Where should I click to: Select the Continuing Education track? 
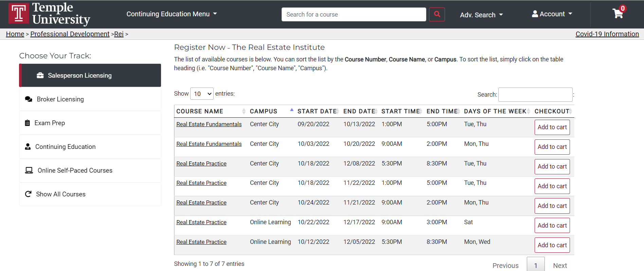click(90, 147)
